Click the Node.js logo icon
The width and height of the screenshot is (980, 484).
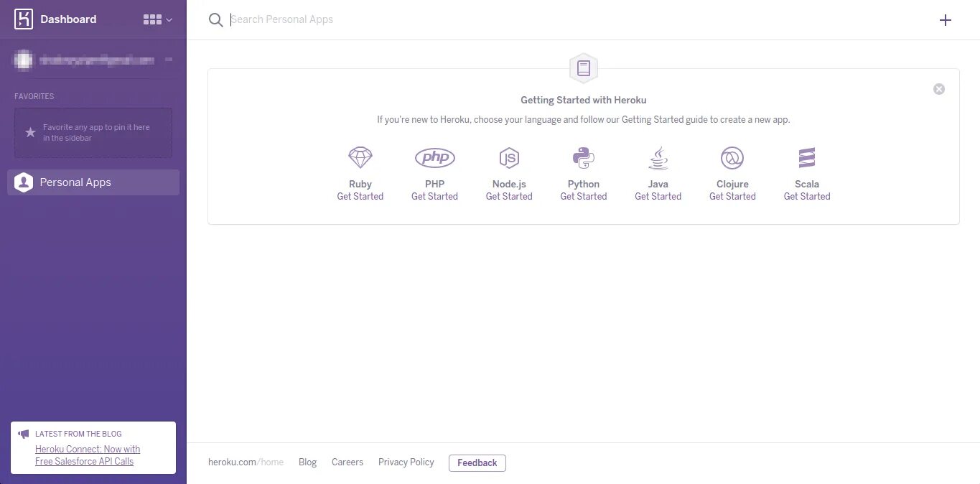point(509,157)
